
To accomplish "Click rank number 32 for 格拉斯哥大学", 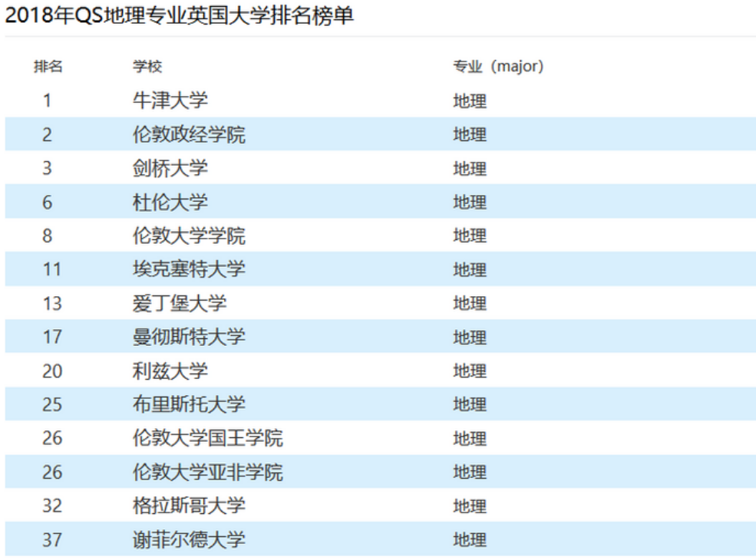I will 52,506.
